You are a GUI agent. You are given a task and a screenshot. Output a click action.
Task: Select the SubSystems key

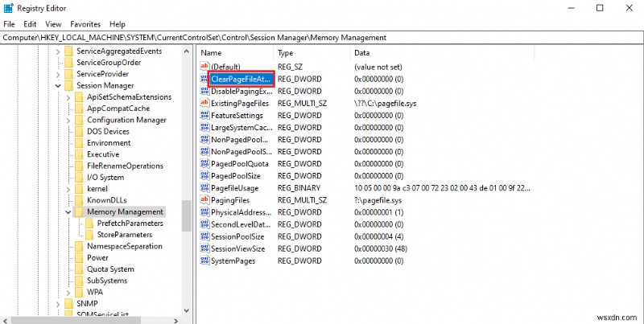tap(107, 281)
